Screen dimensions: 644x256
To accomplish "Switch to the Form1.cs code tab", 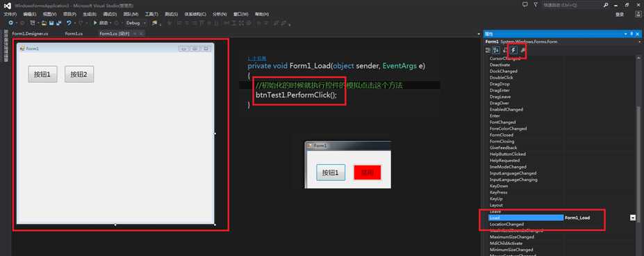I will pyautogui.click(x=74, y=33).
